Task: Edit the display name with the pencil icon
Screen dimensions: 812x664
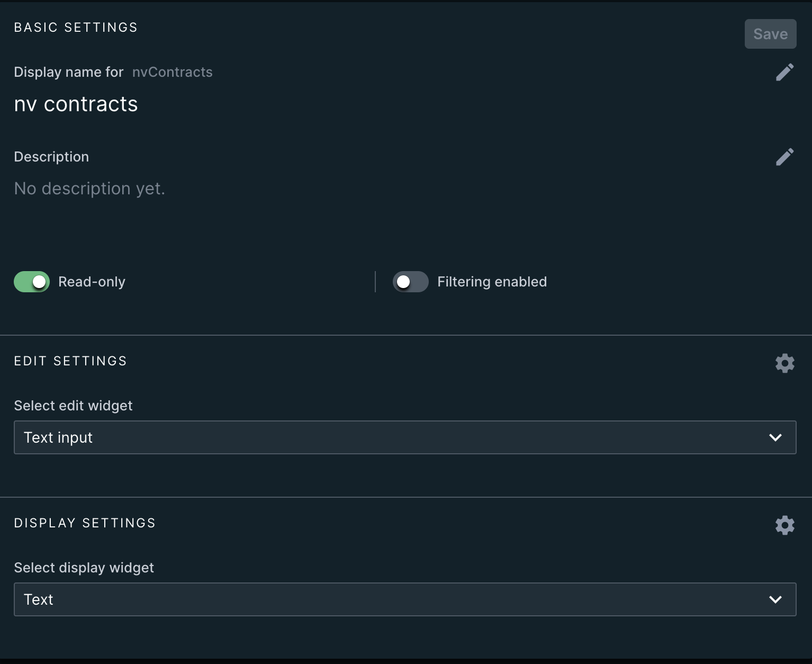Action: point(784,72)
